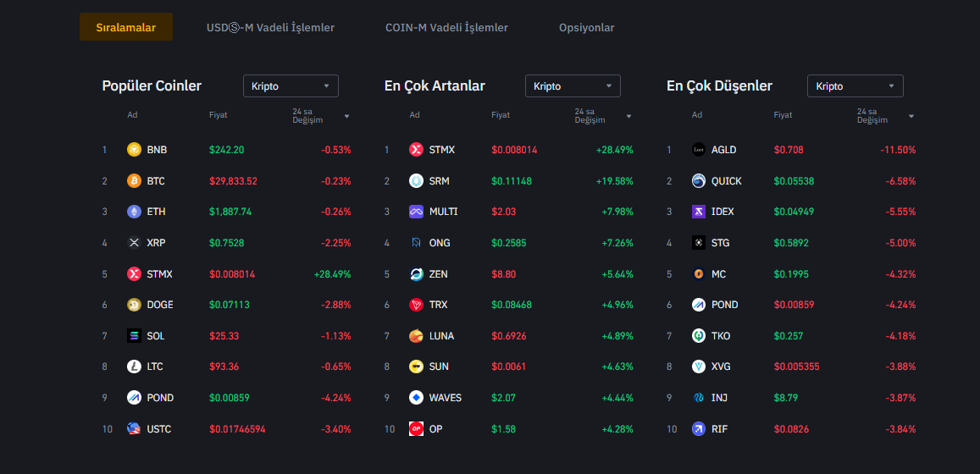Click the WAVES coin icon

point(416,398)
